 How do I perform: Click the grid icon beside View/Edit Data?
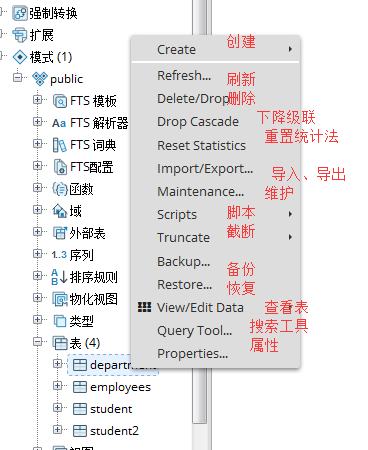pos(144,307)
